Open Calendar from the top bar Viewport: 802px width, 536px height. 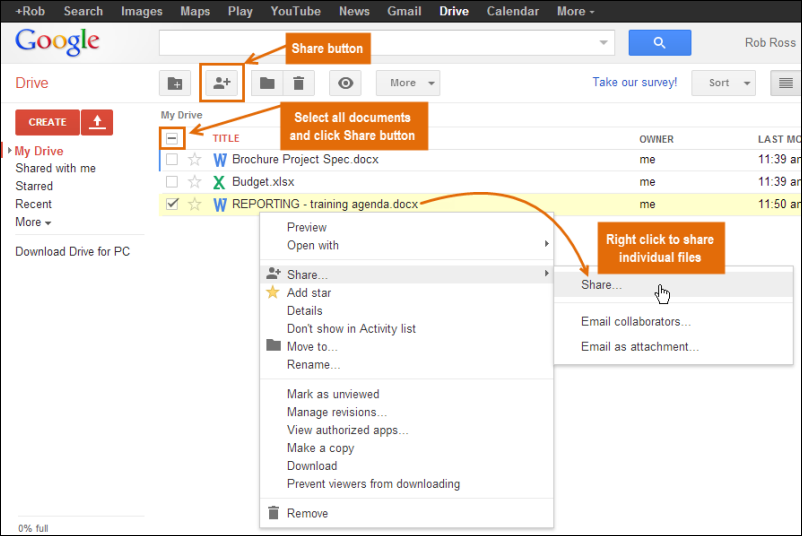tap(513, 11)
